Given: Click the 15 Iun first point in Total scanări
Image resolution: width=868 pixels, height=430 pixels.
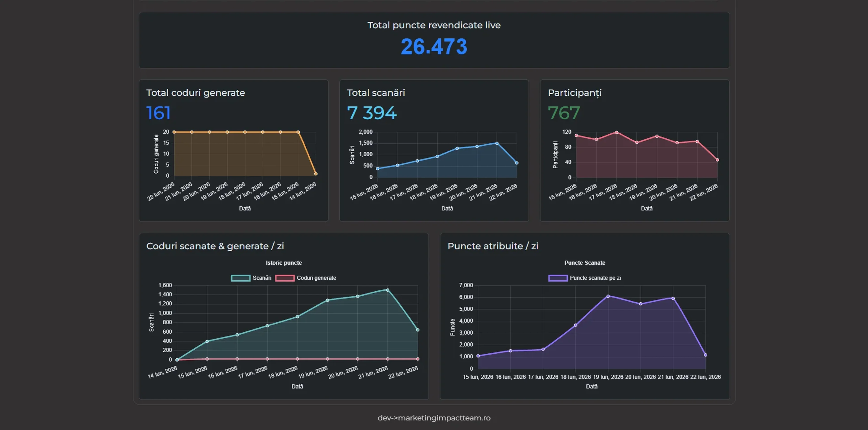Looking at the screenshot, I should click(x=377, y=169).
